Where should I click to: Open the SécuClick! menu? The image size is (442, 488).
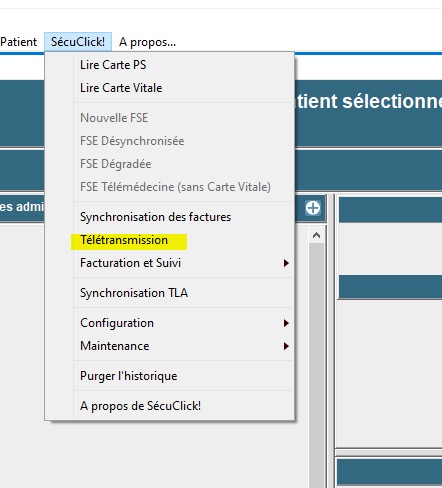(x=78, y=42)
